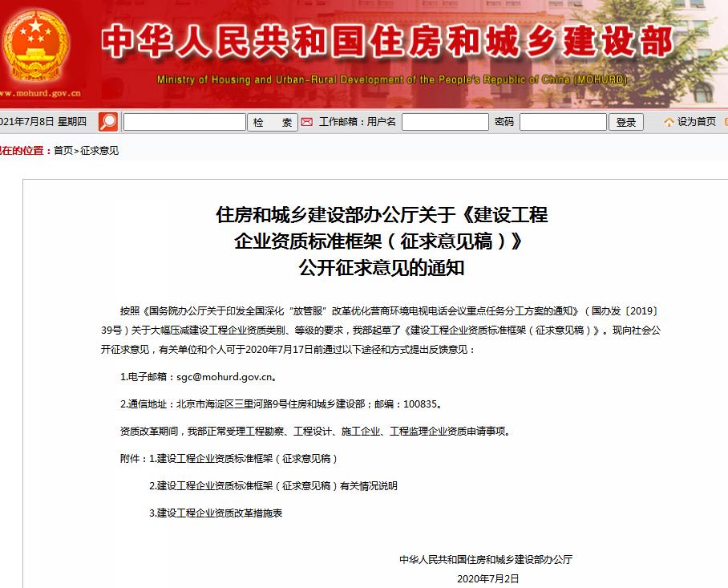Click the envelope icon beside 工作邮箱
The height and width of the screenshot is (588, 728).
click(308, 121)
